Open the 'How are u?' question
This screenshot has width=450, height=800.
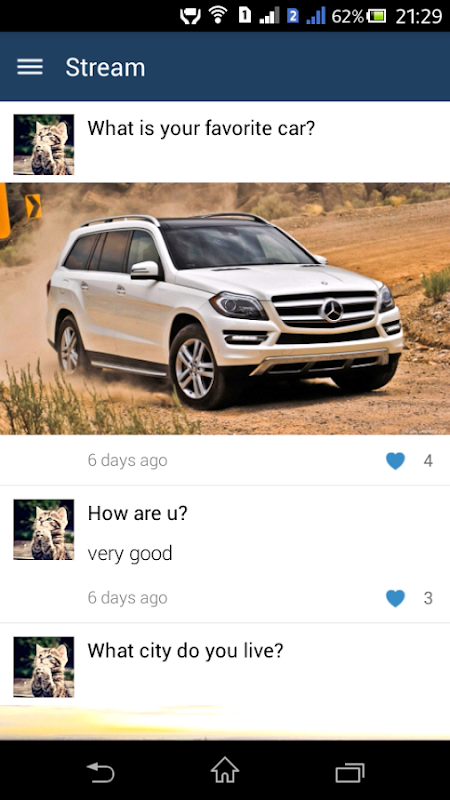[x=138, y=513]
